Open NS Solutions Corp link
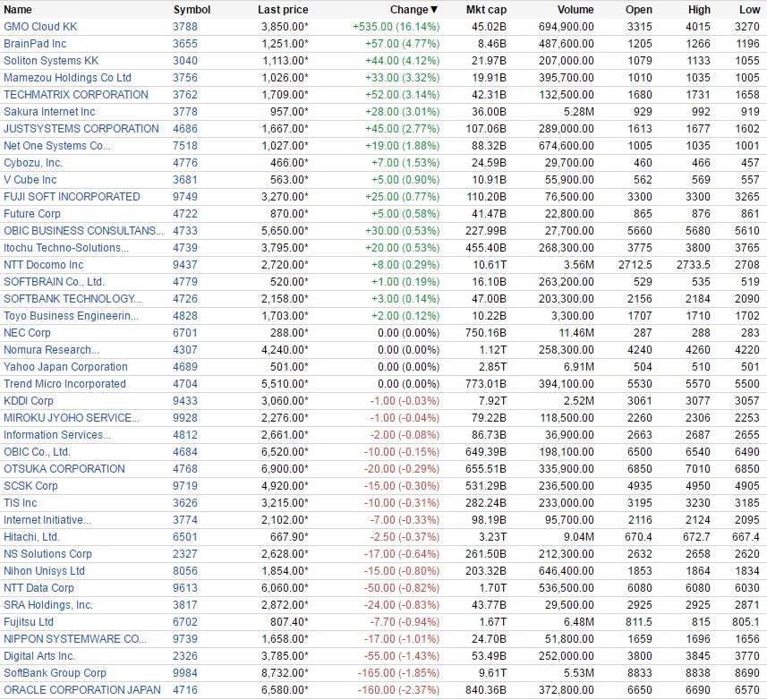The height and width of the screenshot is (700, 767). [x=47, y=554]
